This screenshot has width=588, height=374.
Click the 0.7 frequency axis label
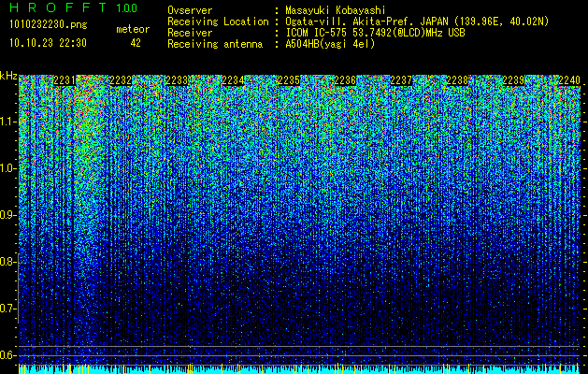click(7, 309)
